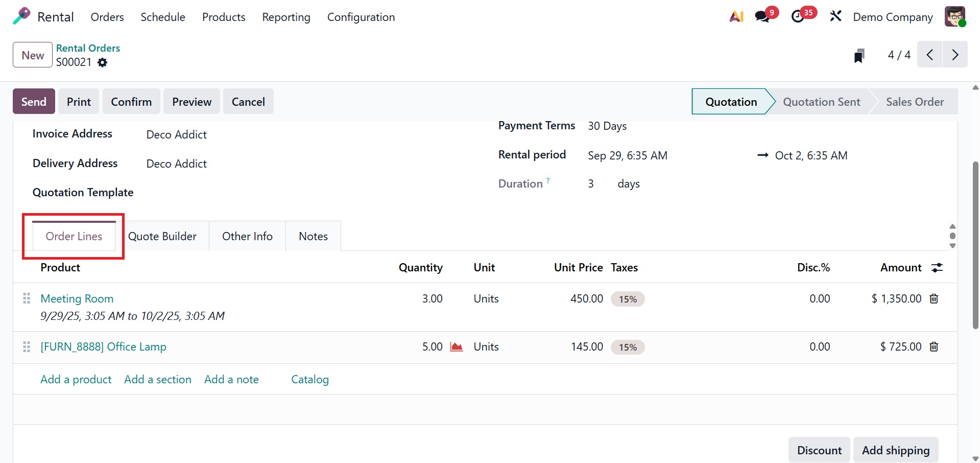Switch to the Other Info tab
The image size is (980, 463).
(247, 236)
